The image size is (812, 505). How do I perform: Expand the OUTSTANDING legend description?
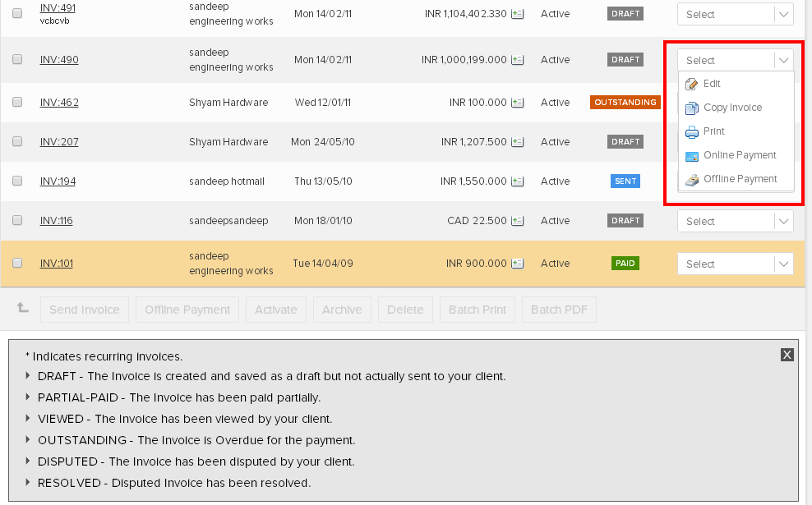tap(28, 439)
